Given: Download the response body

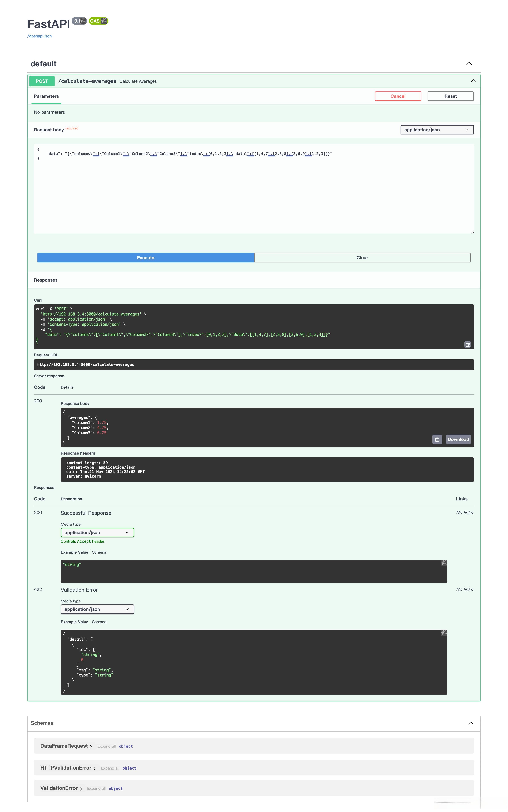Looking at the screenshot, I should tap(458, 439).
